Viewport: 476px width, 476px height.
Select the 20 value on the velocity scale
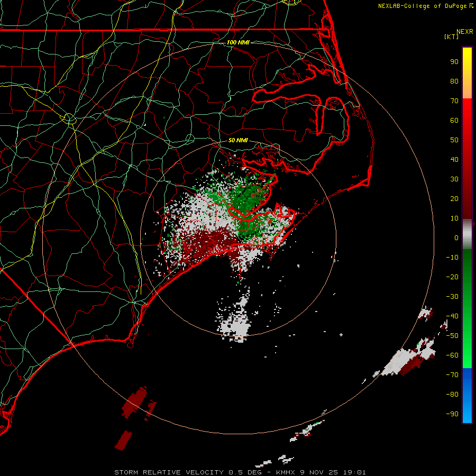454,199
